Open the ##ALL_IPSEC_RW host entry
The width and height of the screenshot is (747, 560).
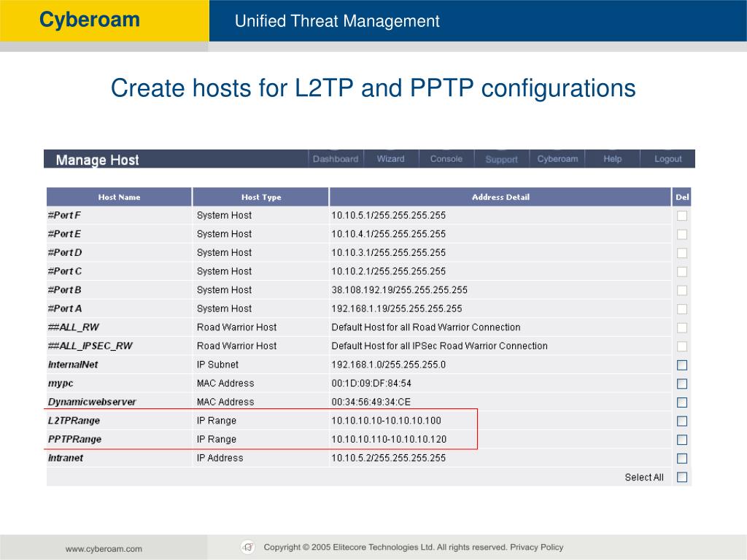click(90, 346)
